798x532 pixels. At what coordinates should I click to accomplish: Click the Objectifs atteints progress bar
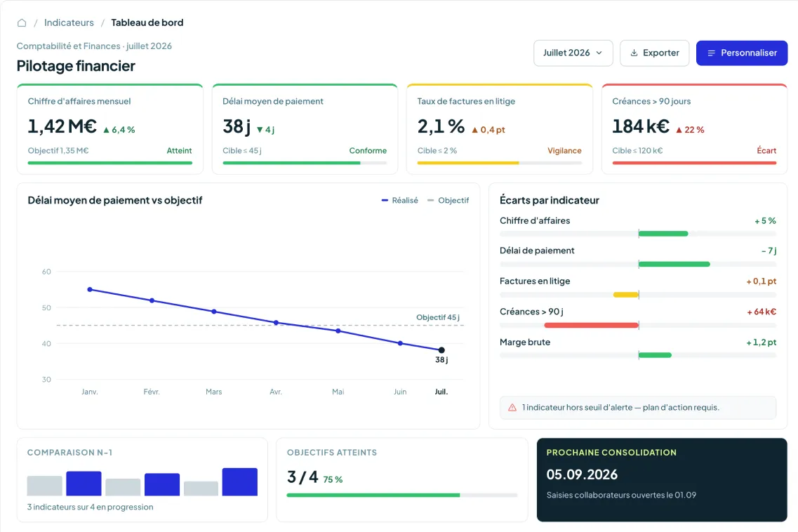(402, 495)
